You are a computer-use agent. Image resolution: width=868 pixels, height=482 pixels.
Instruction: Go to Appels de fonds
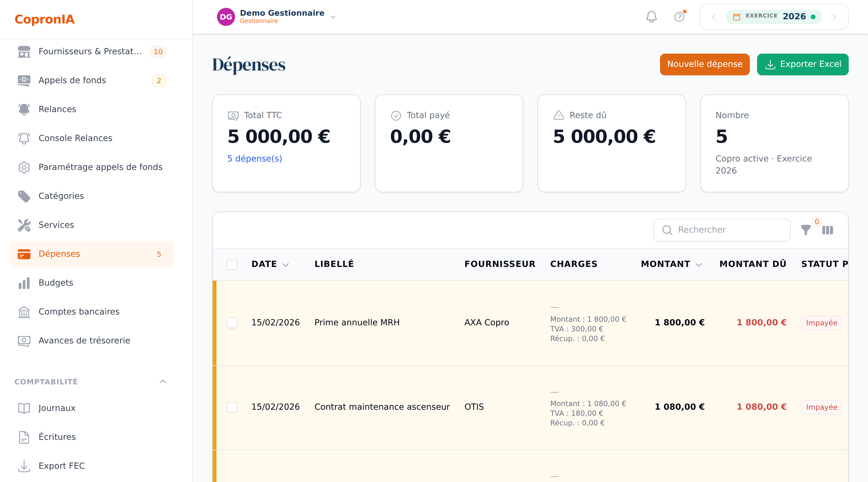(92, 80)
